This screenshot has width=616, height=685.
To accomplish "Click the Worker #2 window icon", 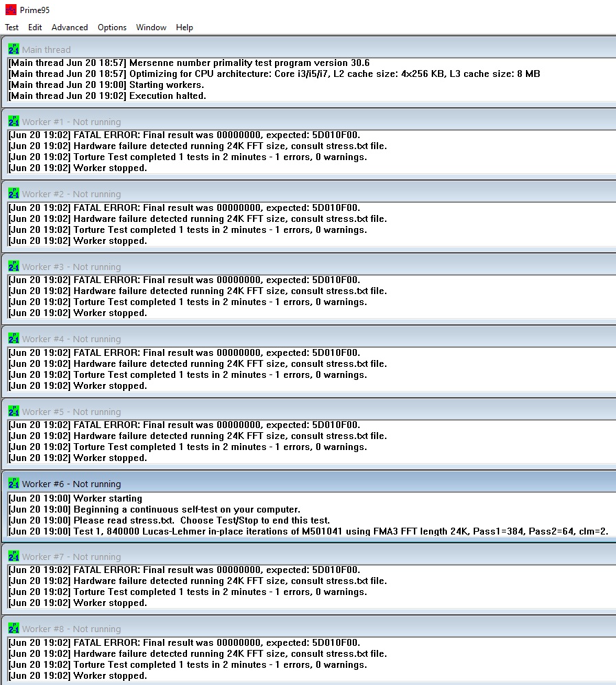I will point(14,193).
